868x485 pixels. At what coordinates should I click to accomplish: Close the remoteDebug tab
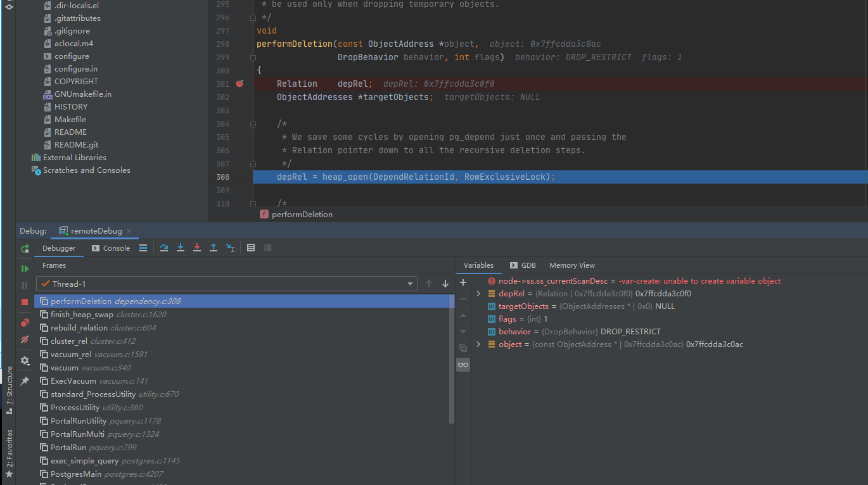tap(129, 231)
